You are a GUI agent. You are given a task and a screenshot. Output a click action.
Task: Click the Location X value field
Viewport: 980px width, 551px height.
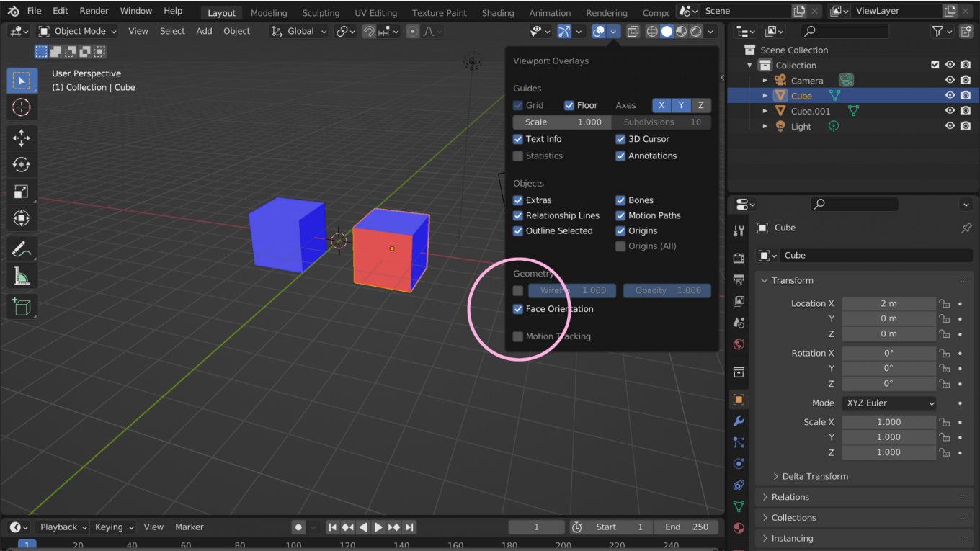tap(888, 303)
